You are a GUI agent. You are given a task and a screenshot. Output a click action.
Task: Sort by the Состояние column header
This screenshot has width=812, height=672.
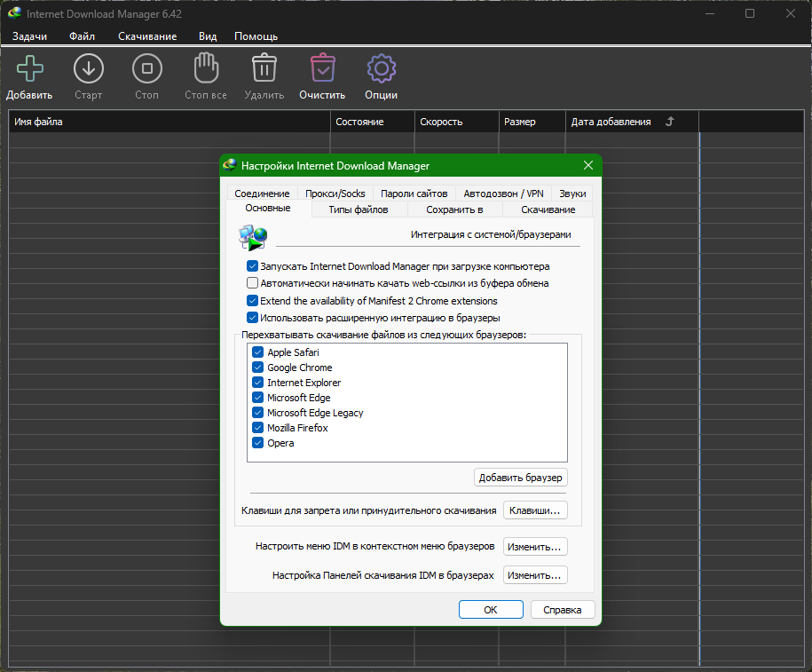pos(373,122)
